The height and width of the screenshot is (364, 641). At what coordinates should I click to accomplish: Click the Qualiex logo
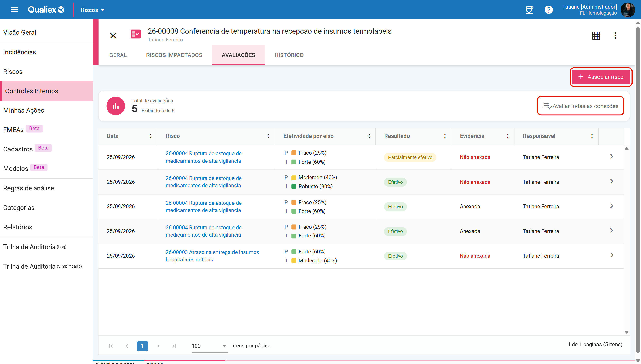[x=46, y=10]
